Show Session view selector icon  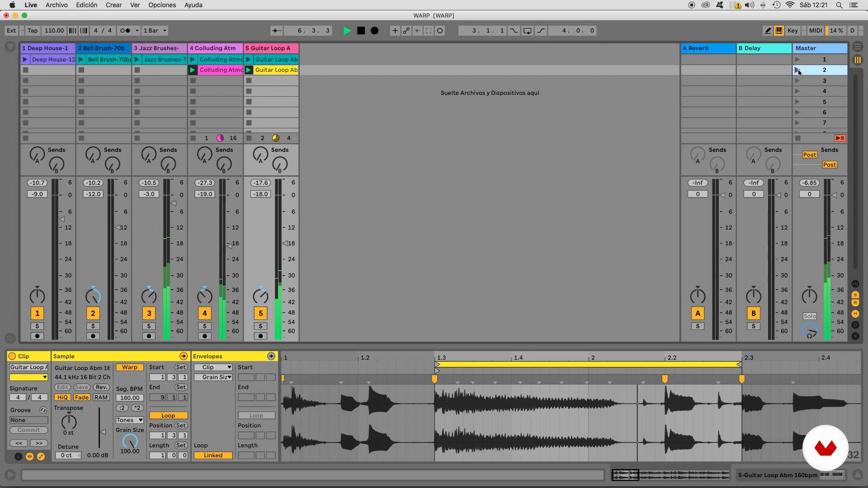(x=857, y=60)
